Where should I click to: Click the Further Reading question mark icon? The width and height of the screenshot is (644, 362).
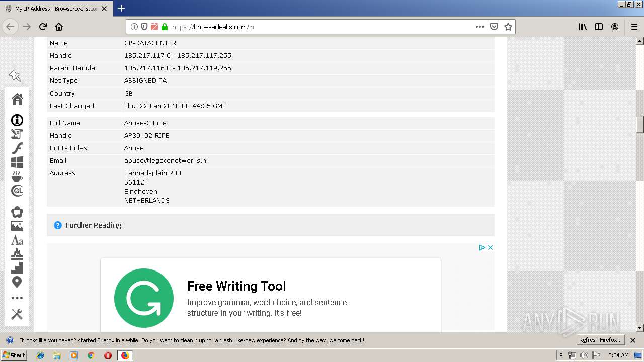(58, 225)
